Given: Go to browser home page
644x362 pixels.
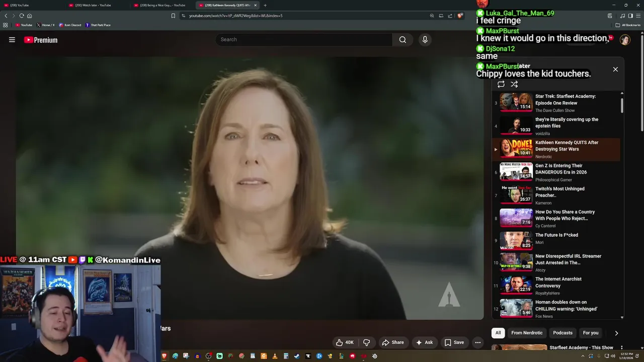Looking at the screenshot, I should [30, 16].
